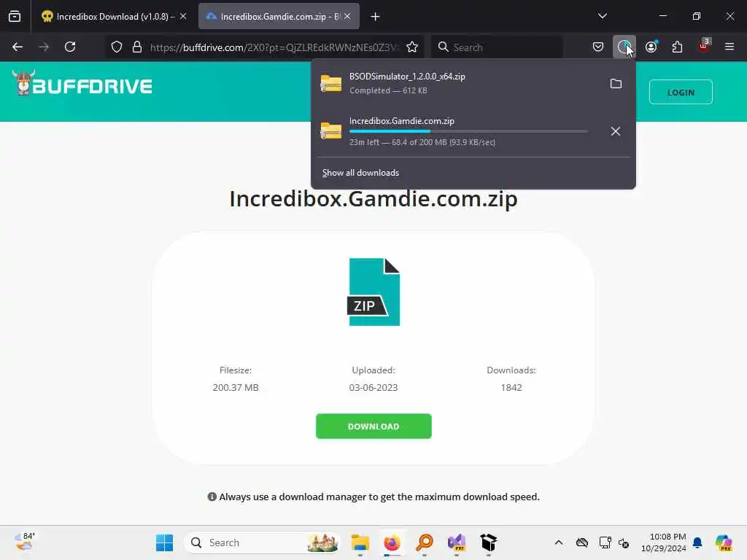Click the OneDrive cloud tray icon

tap(582, 542)
